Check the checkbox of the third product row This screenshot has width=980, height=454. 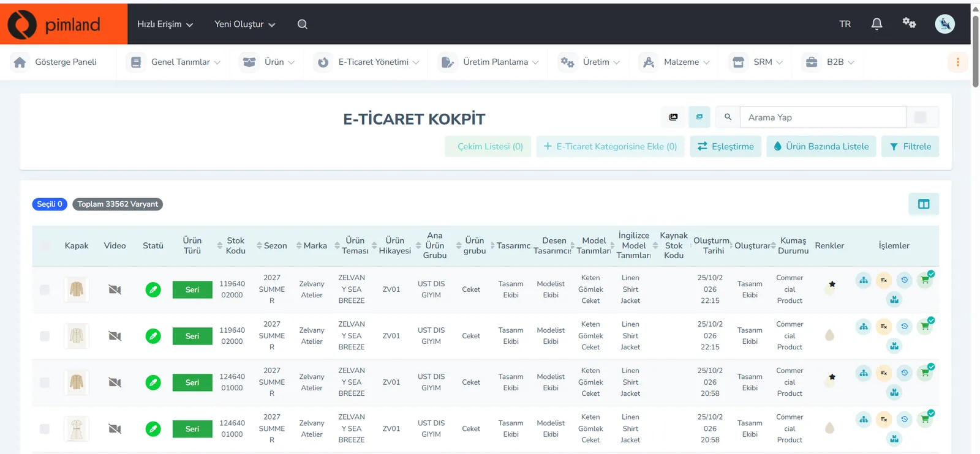45,382
